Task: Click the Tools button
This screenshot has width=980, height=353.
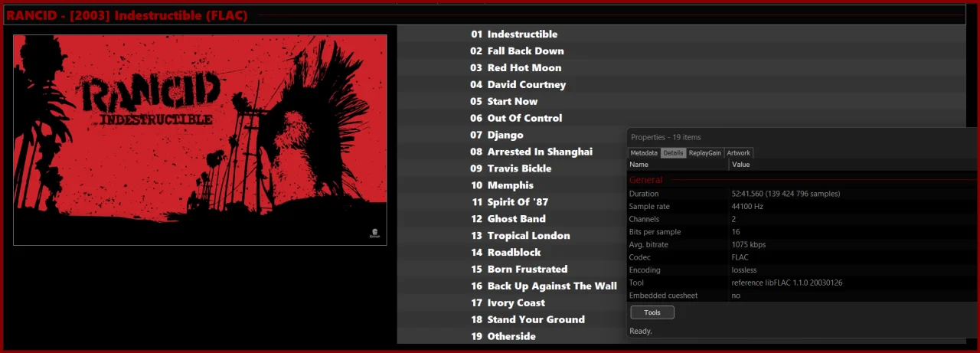Action: coord(652,312)
